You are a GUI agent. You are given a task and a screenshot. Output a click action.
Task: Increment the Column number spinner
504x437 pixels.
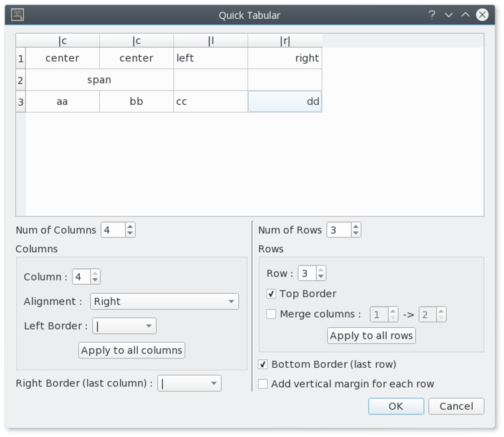(95, 273)
